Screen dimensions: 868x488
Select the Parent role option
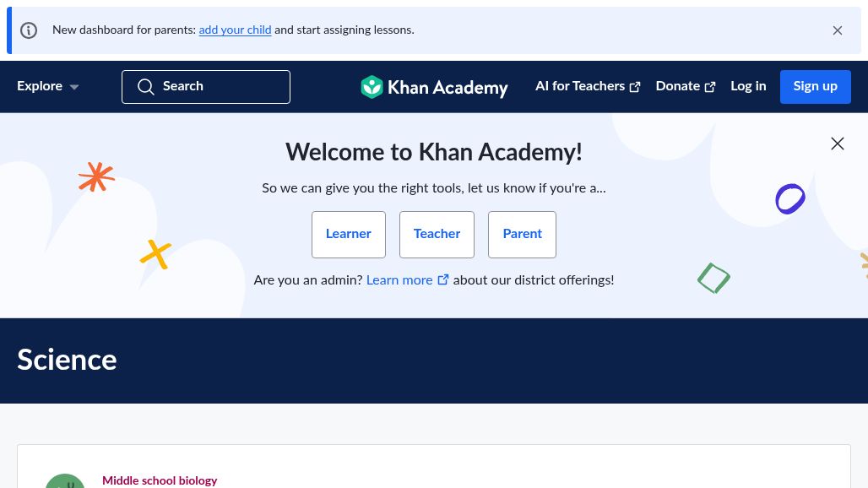pyautogui.click(x=522, y=235)
